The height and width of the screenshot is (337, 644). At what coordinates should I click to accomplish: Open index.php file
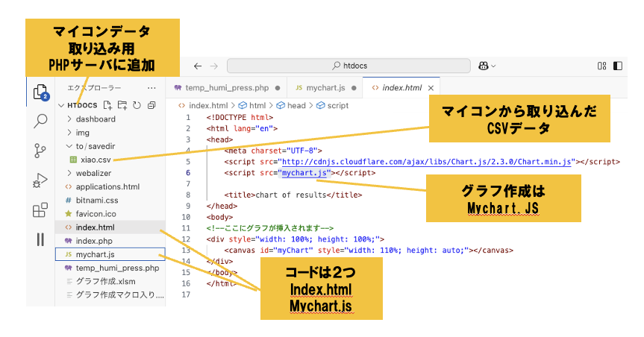pyautogui.click(x=93, y=241)
